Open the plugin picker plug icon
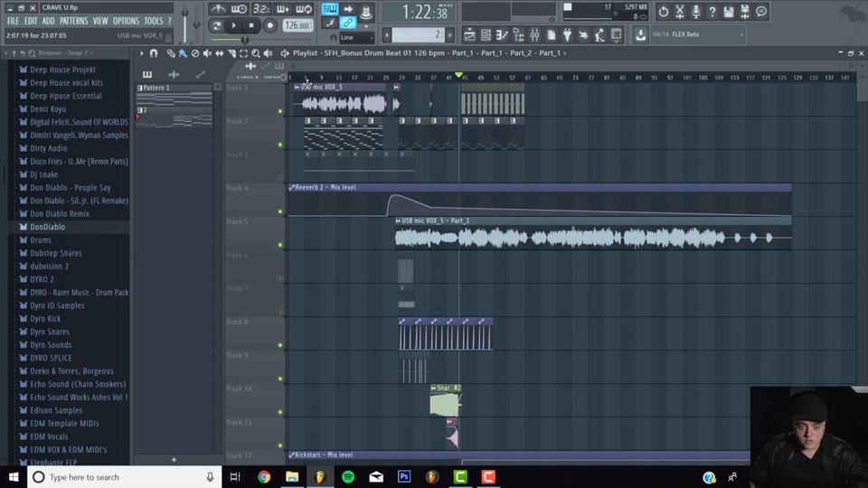868x488 pixels. pyautogui.click(x=568, y=35)
